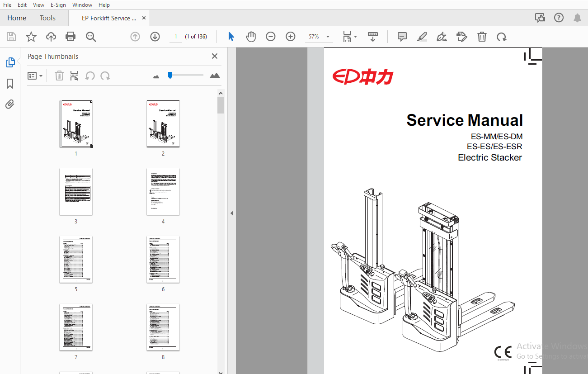
Task: Click the Electric Stacker text
Action: click(x=490, y=157)
